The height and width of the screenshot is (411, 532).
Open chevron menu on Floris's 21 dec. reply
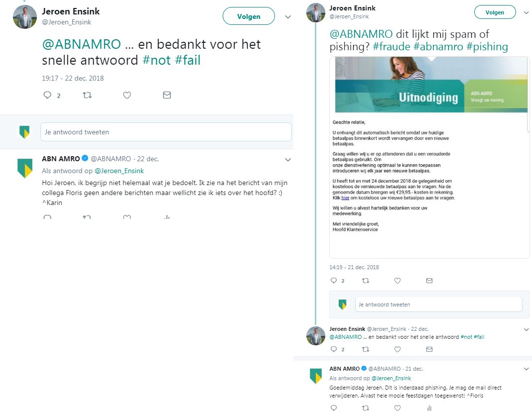click(526, 369)
